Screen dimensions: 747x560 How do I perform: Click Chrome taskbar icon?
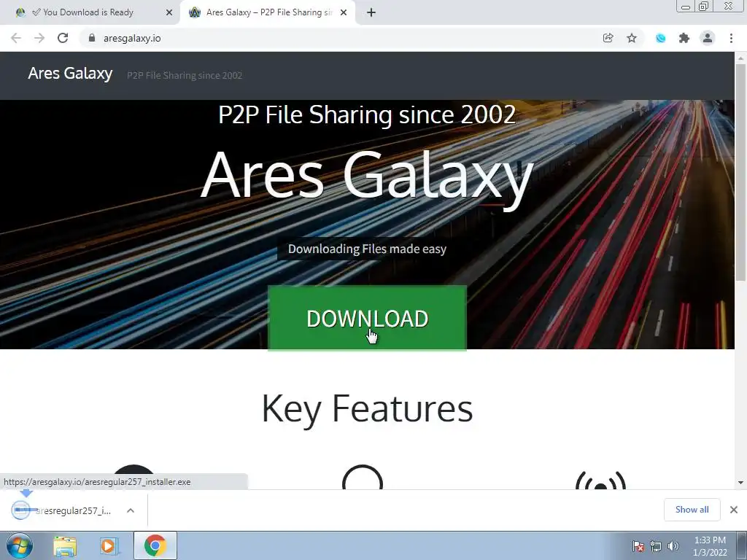(155, 545)
